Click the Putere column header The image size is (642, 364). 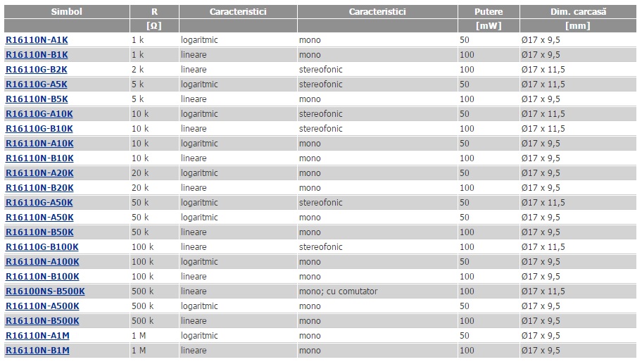point(489,12)
